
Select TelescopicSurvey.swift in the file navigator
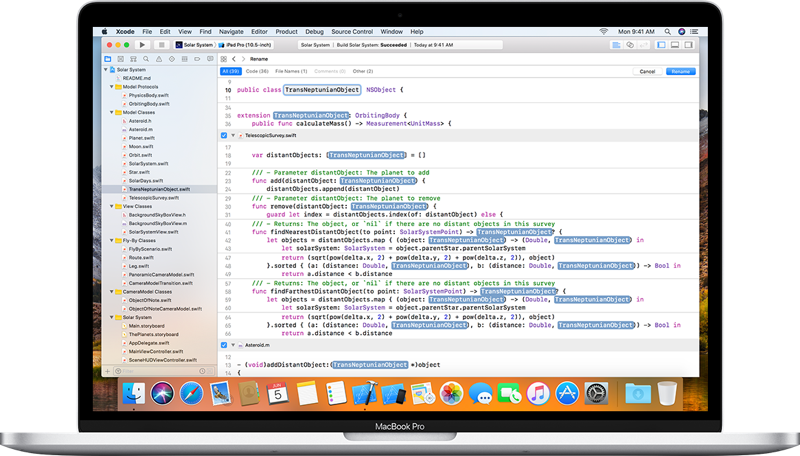click(153, 198)
